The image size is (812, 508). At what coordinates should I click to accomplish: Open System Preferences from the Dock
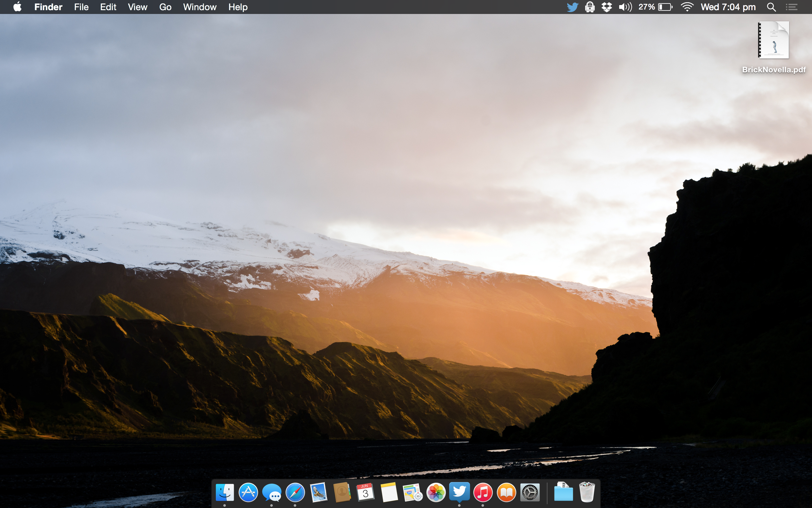[x=530, y=492]
